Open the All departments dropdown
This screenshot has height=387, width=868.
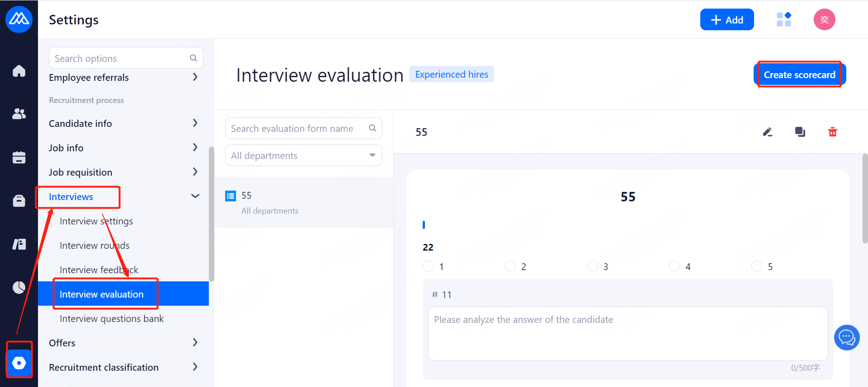tap(303, 155)
